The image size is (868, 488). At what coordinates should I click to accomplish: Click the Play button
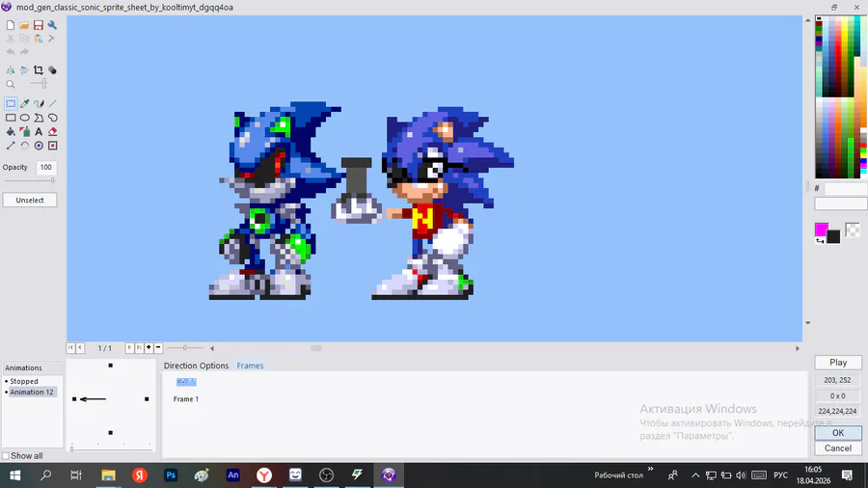[838, 363]
